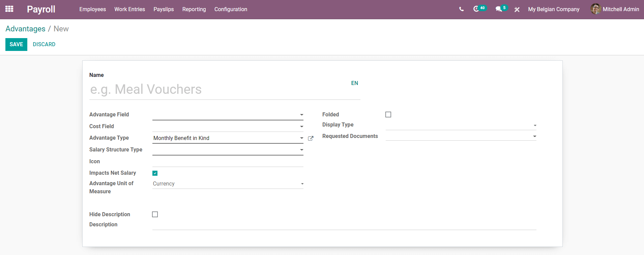Viewport: 644px width, 255px height.
Task: Click the debug tools wrench icon
Action: (517, 9)
